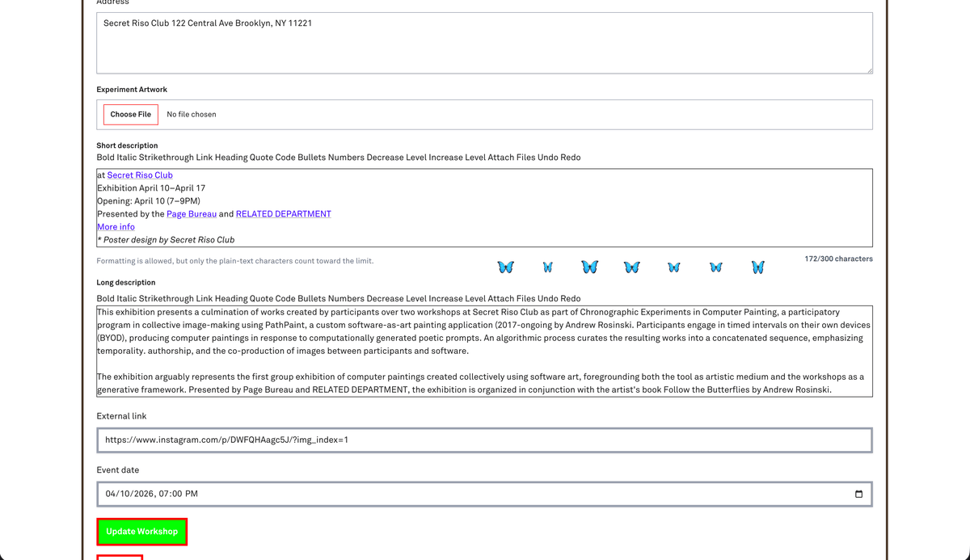Add Bullets in Short description toolbar
This screenshot has height=560, width=970.
pyautogui.click(x=312, y=158)
